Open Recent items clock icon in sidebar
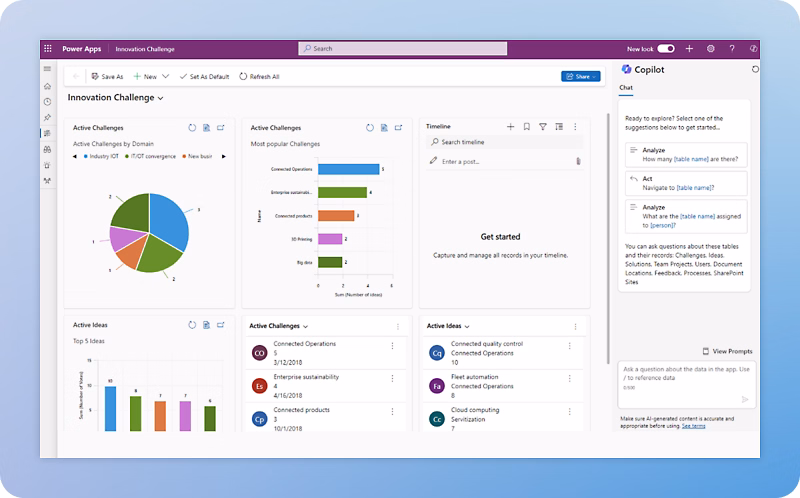Screen dimensions: 800x498 coord(47,102)
